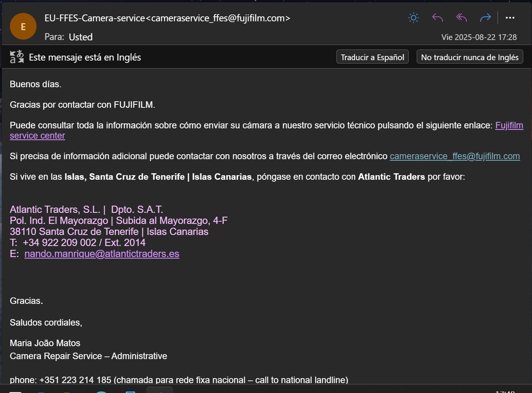Click the Este mensaje está en Inglés notice

[x=85, y=58]
